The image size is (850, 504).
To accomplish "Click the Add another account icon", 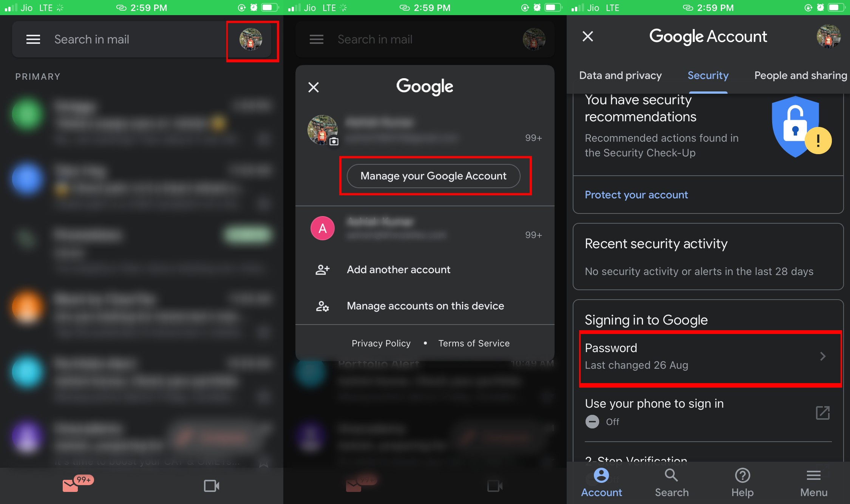I will coord(322,269).
